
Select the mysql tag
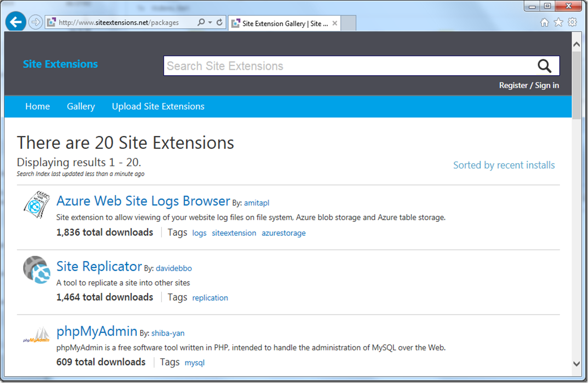pyautogui.click(x=195, y=363)
